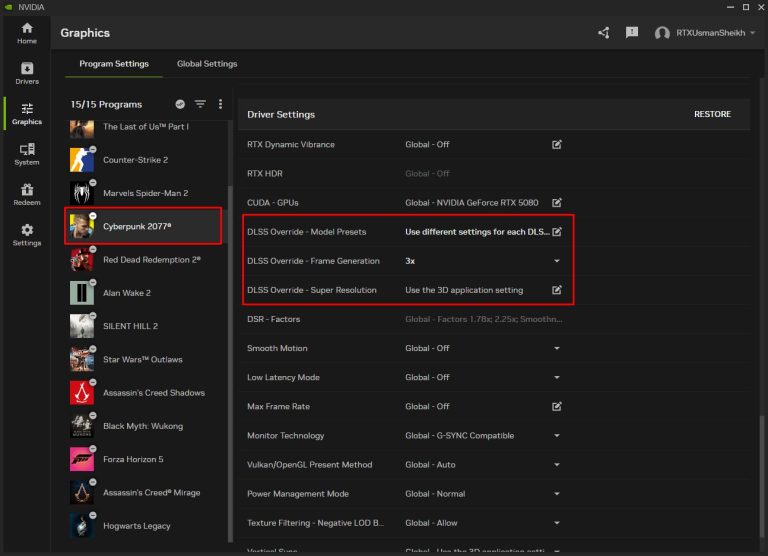
Task: Click the filter icon above programs list
Action: [x=200, y=104]
